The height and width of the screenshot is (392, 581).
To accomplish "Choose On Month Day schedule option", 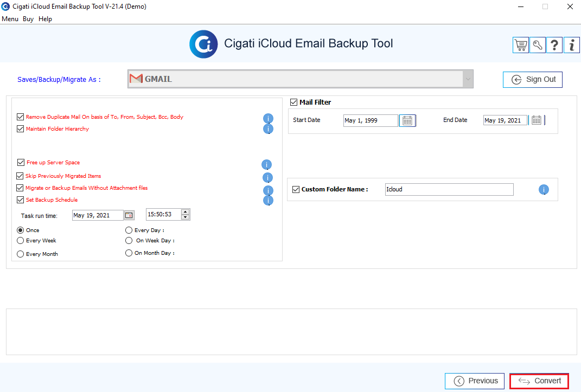I will [129, 253].
